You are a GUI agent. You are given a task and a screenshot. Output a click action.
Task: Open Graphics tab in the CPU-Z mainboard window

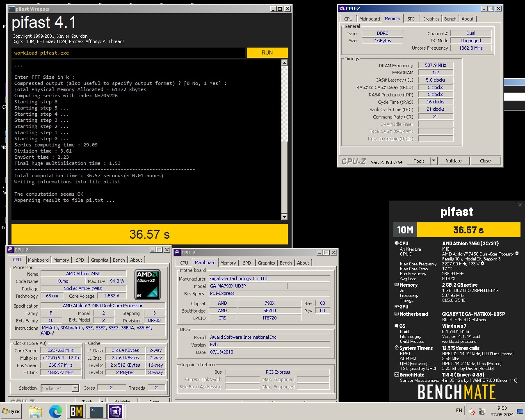[267, 263]
